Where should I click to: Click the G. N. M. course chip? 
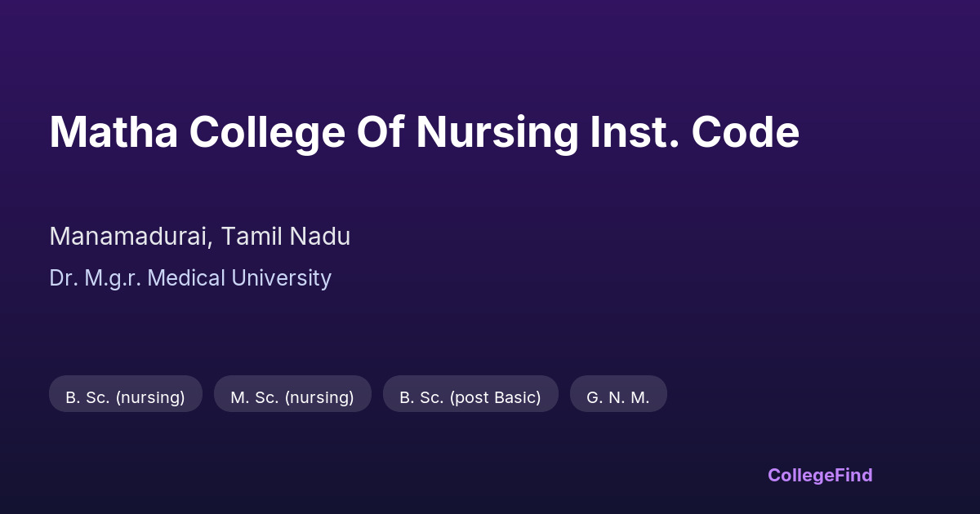click(x=617, y=397)
